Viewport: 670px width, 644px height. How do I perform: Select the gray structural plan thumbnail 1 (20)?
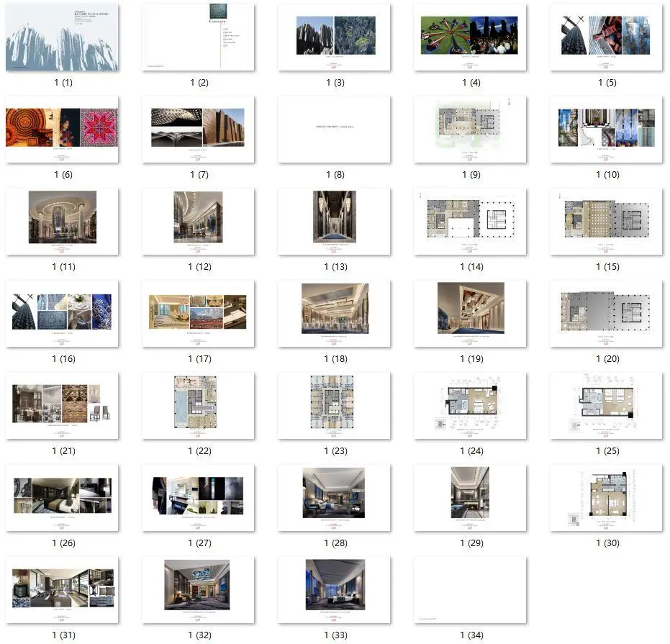tap(605, 313)
